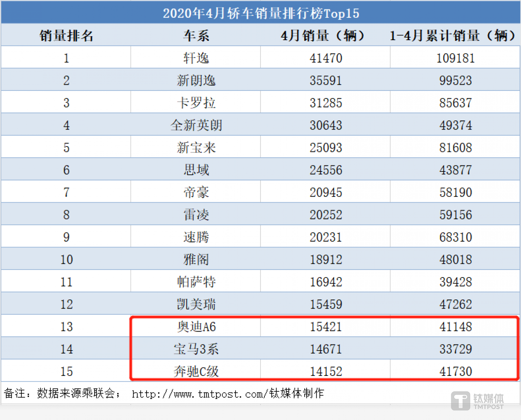
Task: Select the cumulative sales value '39428'
Action: (456, 282)
